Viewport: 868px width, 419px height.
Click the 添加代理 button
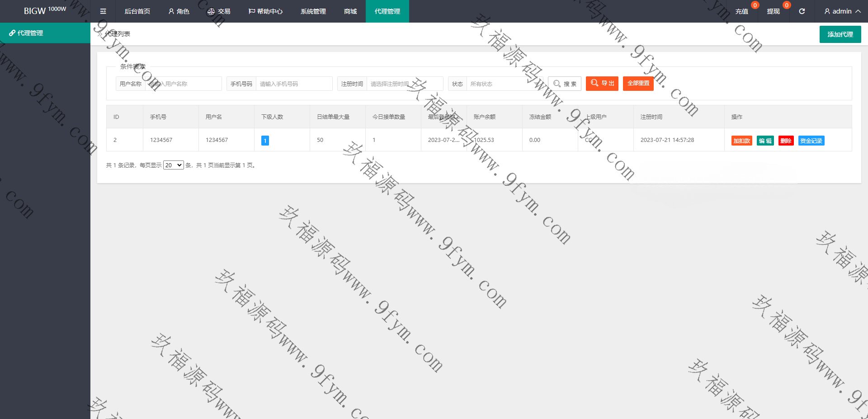840,34
